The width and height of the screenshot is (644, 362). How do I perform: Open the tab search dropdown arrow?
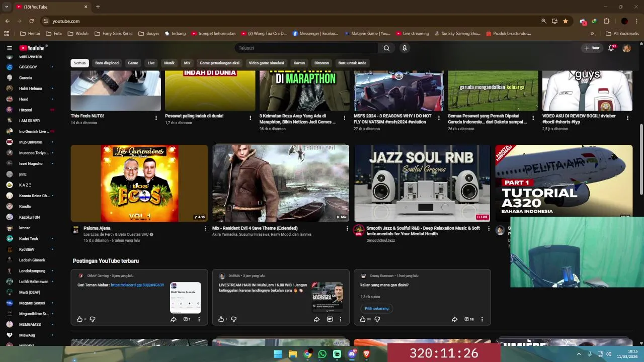tap(6, 7)
